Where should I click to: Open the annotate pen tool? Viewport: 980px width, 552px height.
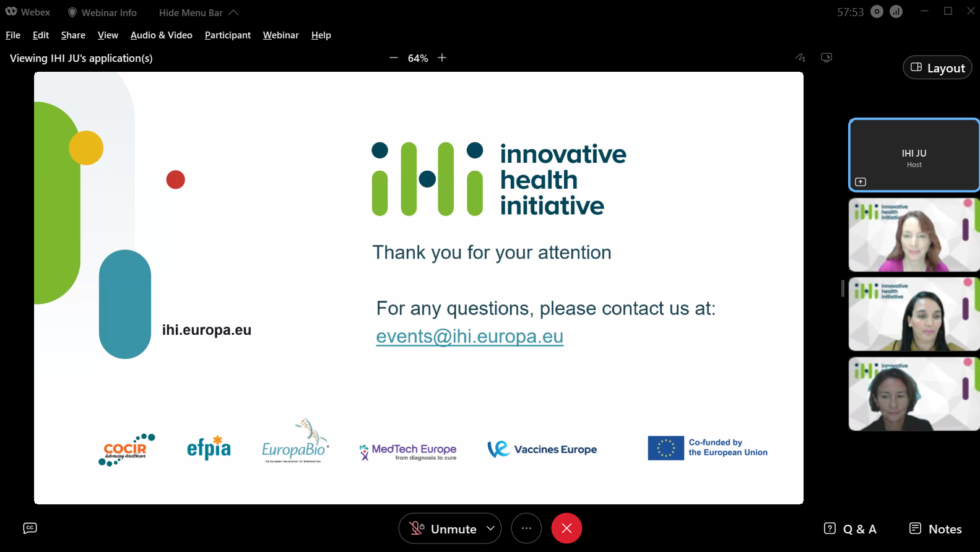800,58
